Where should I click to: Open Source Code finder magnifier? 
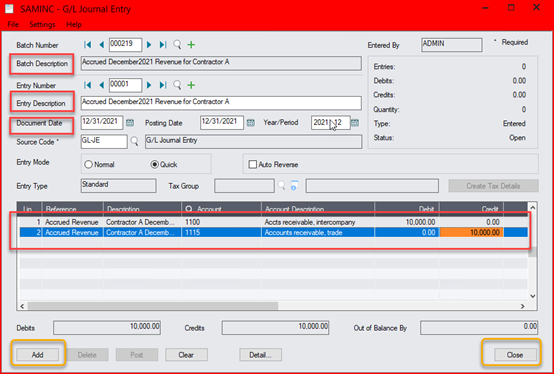coord(135,141)
